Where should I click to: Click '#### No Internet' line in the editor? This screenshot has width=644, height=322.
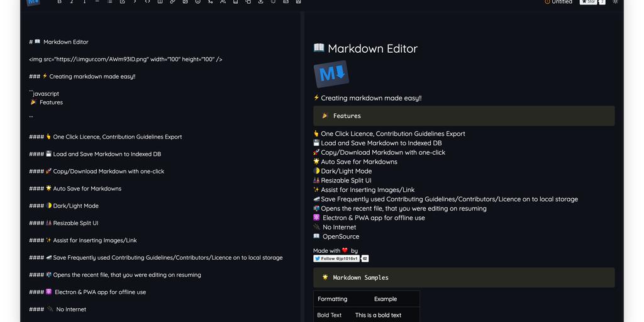(57, 309)
